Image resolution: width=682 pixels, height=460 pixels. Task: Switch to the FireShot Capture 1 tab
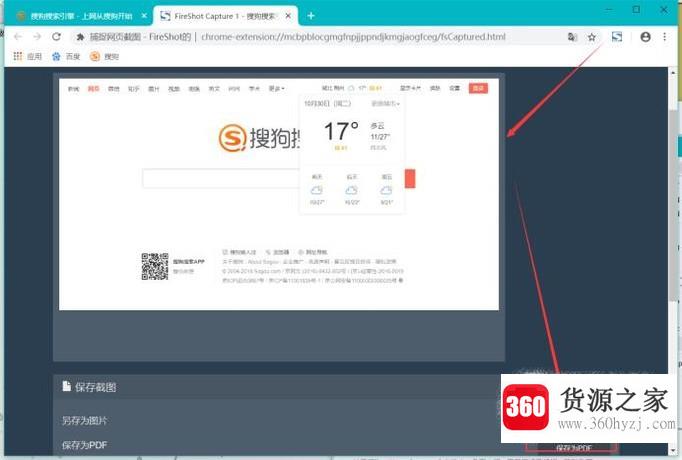tap(226, 16)
